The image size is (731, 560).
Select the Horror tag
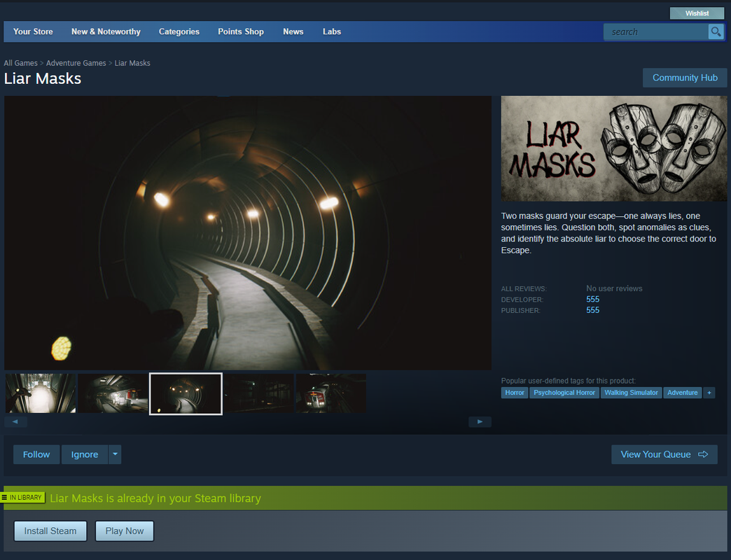pyautogui.click(x=515, y=393)
